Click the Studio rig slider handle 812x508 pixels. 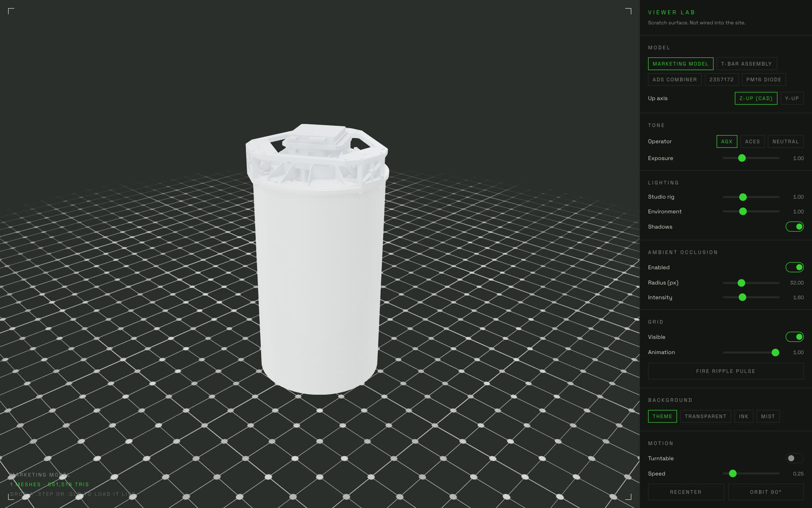(x=743, y=197)
